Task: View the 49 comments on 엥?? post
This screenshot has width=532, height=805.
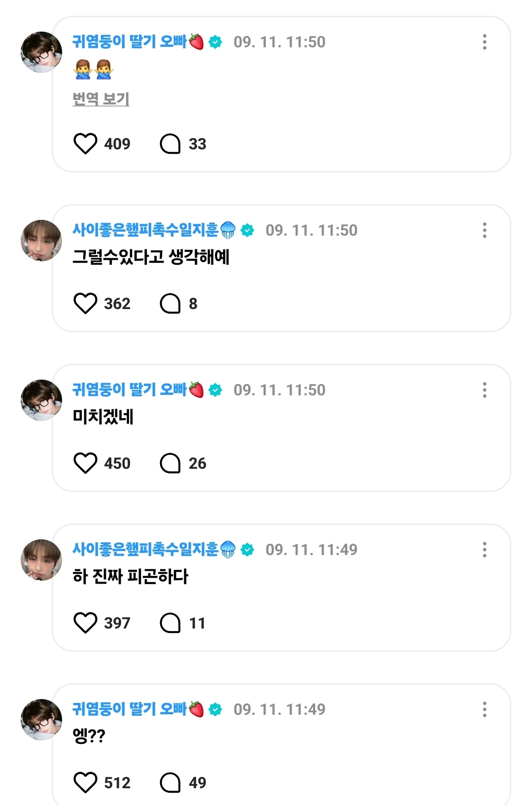Action: pos(170,783)
